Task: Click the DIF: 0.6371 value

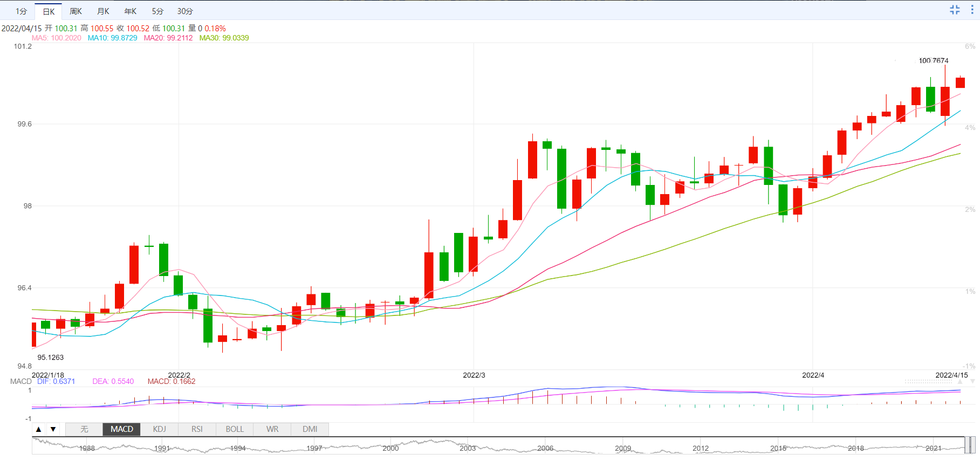Action: (x=56, y=381)
